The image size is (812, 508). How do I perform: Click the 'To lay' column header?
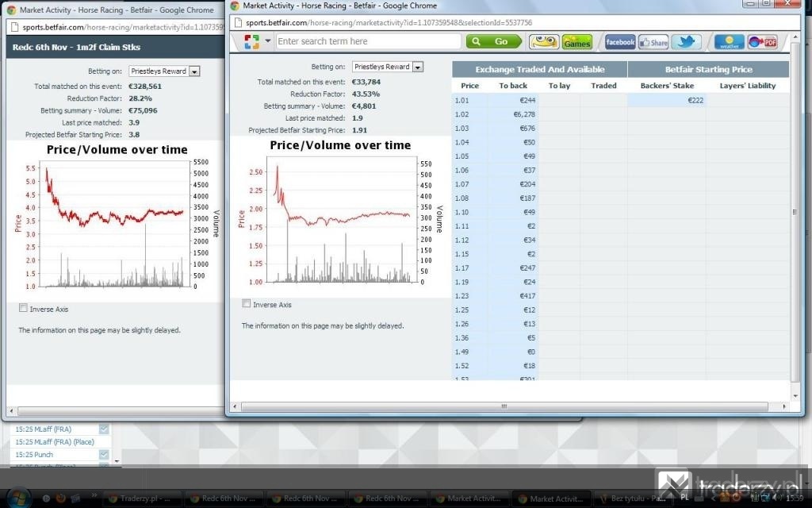coord(559,86)
